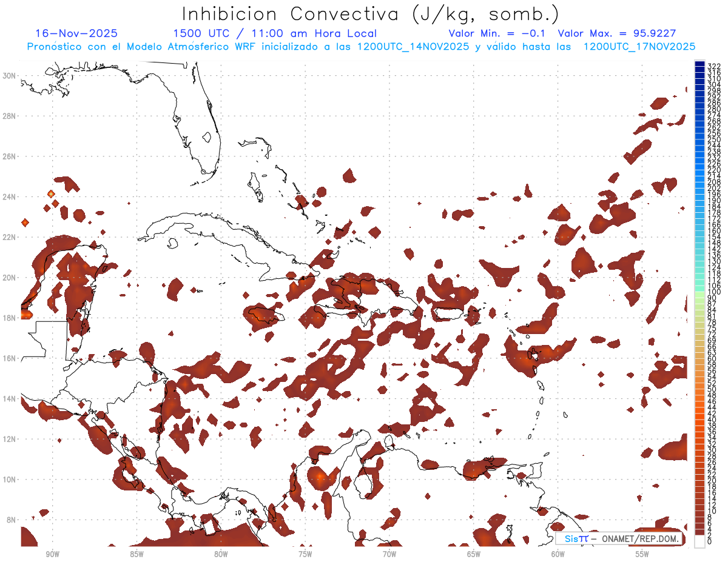Screen dimensions: 728x562
Task: Click the 22N latitude label
Action: pos(10,237)
